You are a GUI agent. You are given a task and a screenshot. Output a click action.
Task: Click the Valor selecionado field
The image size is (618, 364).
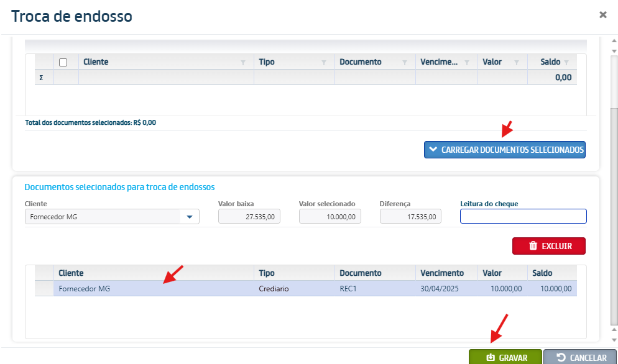point(330,216)
